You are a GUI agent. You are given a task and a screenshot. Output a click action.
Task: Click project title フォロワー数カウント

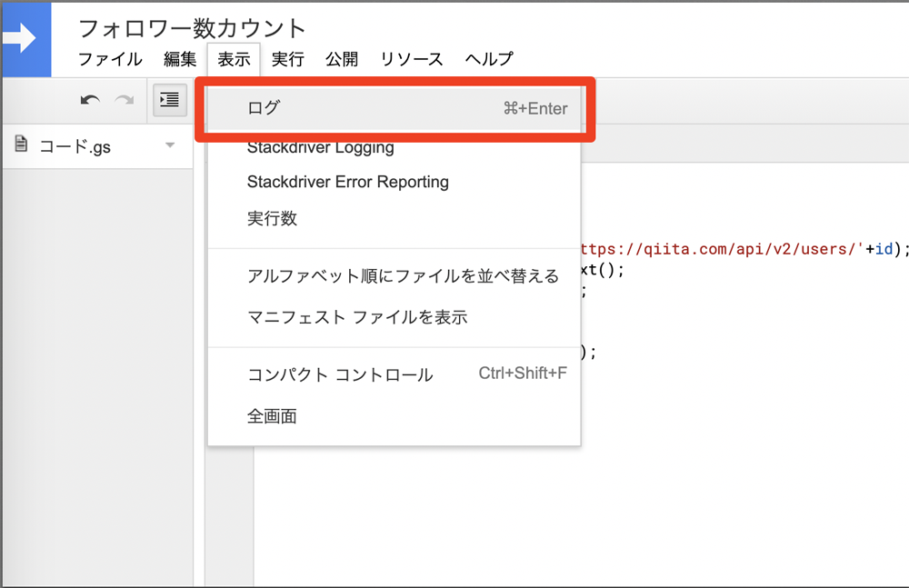192,28
